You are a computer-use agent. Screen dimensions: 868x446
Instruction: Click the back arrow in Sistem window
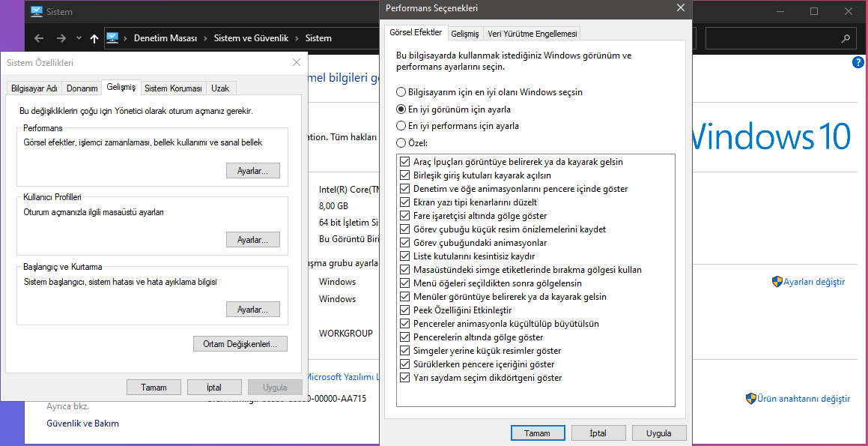(x=39, y=38)
